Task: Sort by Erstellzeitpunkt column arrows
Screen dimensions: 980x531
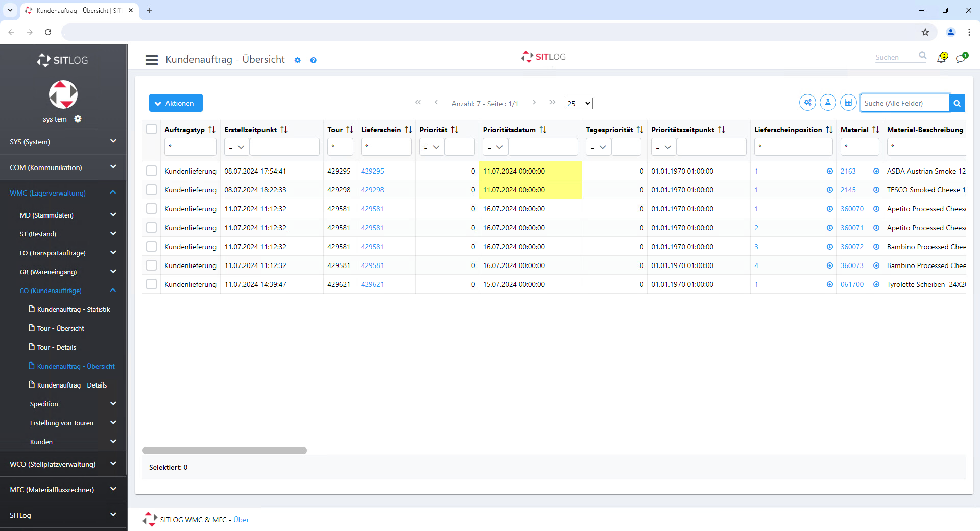Action: point(284,130)
